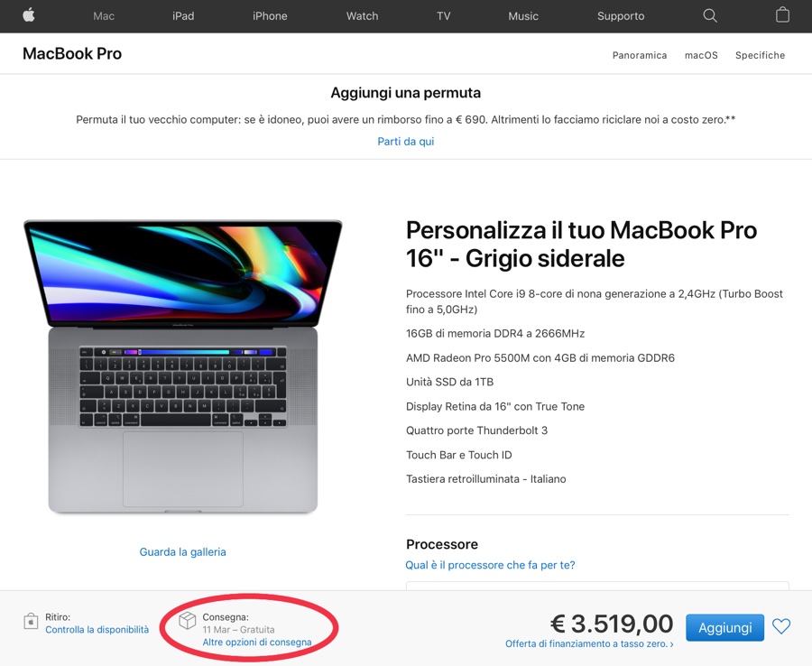The width and height of the screenshot is (812, 666).
Task: Open site search with the magnifier icon
Action: (709, 15)
